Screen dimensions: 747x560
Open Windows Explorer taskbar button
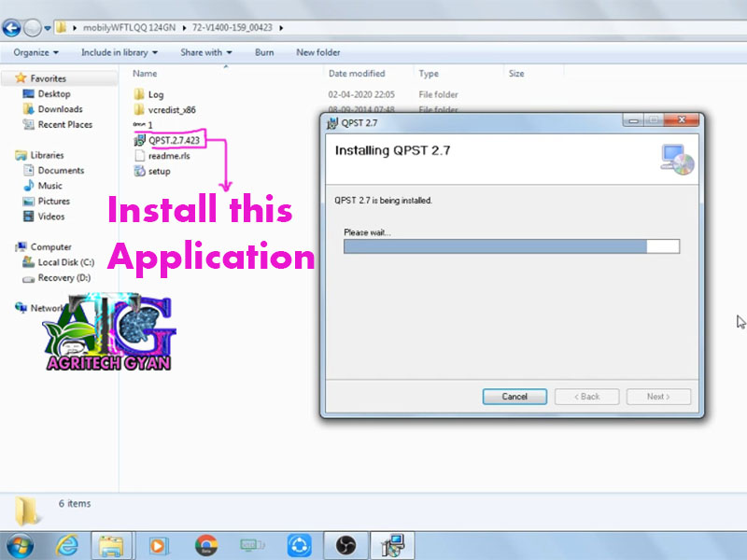point(113,546)
